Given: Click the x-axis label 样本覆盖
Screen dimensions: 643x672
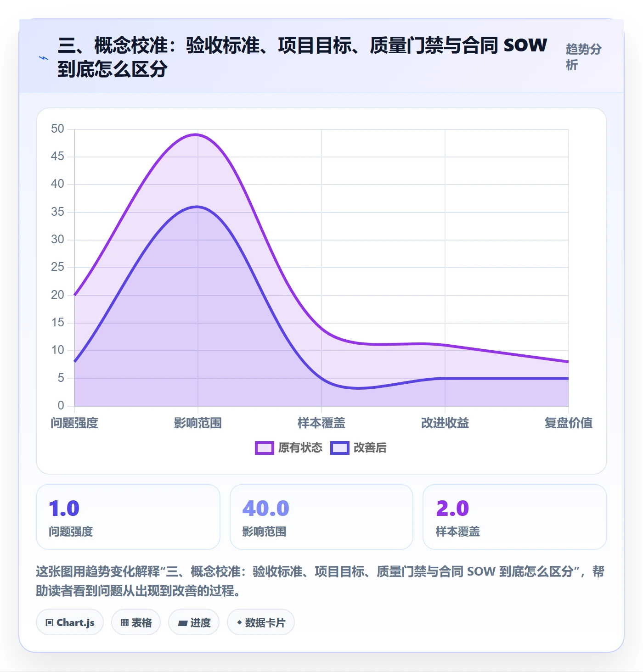Looking at the screenshot, I should 321,423.
